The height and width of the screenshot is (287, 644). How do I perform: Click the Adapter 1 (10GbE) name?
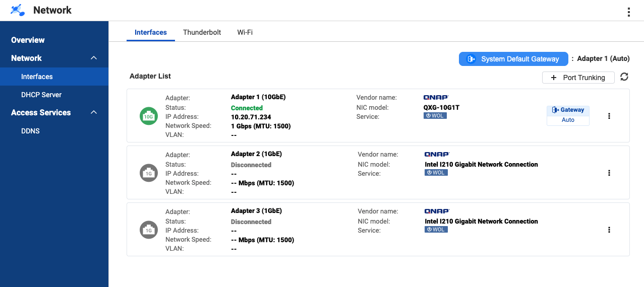258,97
